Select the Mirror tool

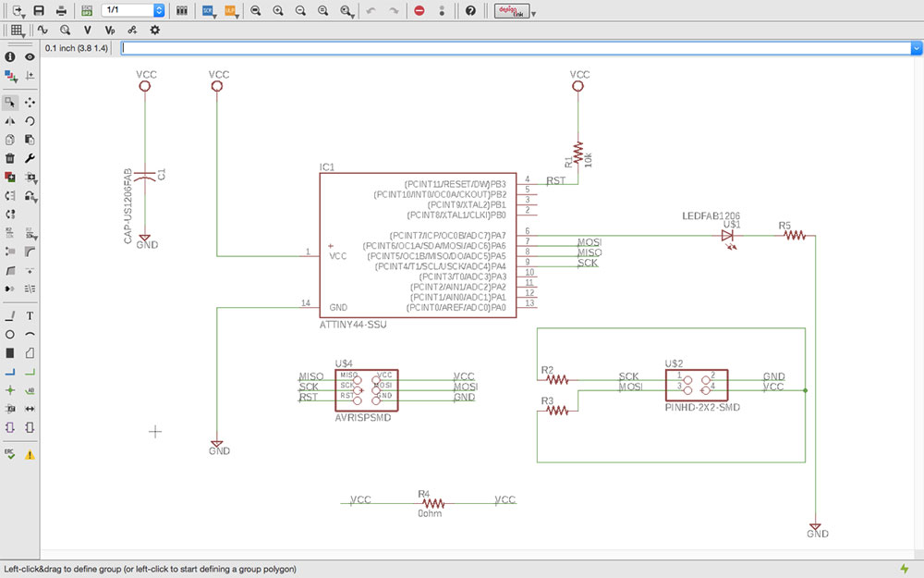[10, 121]
